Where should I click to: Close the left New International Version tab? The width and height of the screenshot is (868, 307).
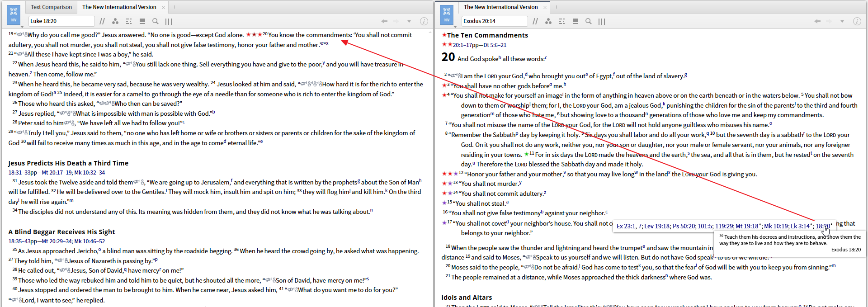164,7
